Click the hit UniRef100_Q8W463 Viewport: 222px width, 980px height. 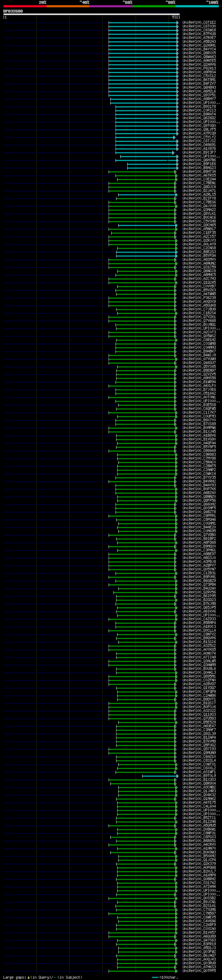click(x=199, y=57)
